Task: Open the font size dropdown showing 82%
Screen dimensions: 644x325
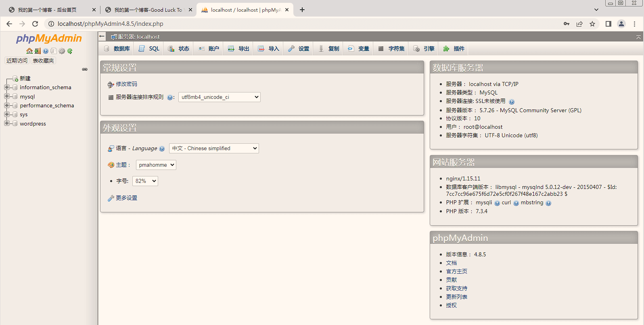Action: pos(145,181)
